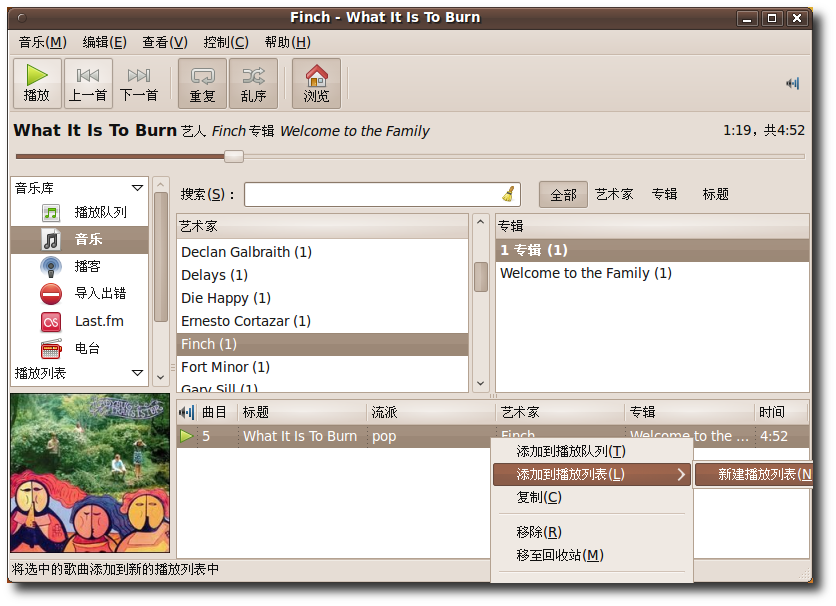Choose 添加到播放队列(T) in context menu
Screen dimensions: 836x606
pos(592,451)
